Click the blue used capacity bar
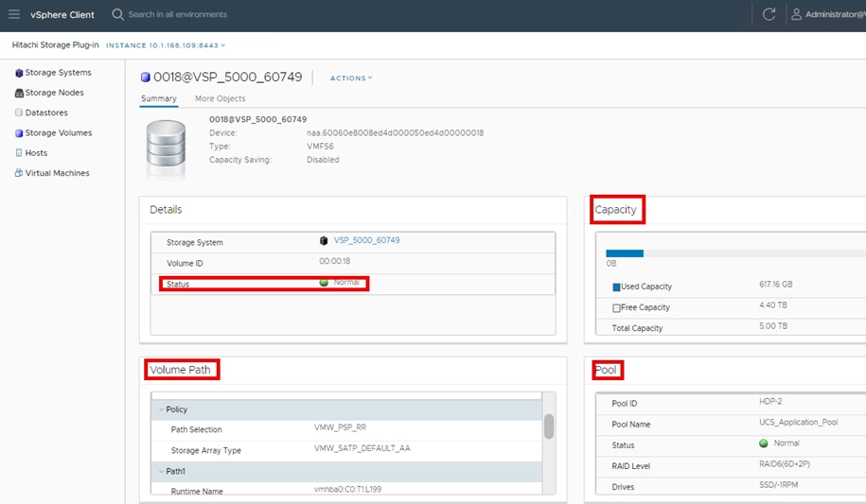 625,253
